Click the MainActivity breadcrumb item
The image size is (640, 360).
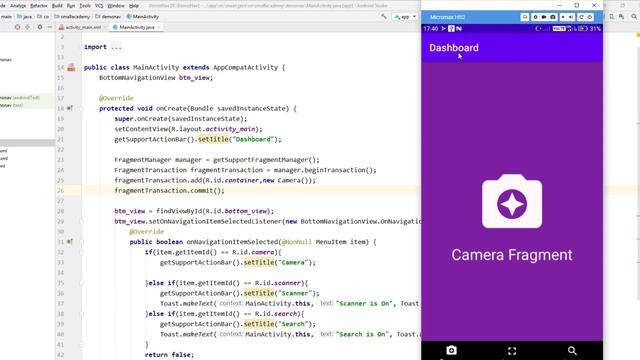click(143, 17)
